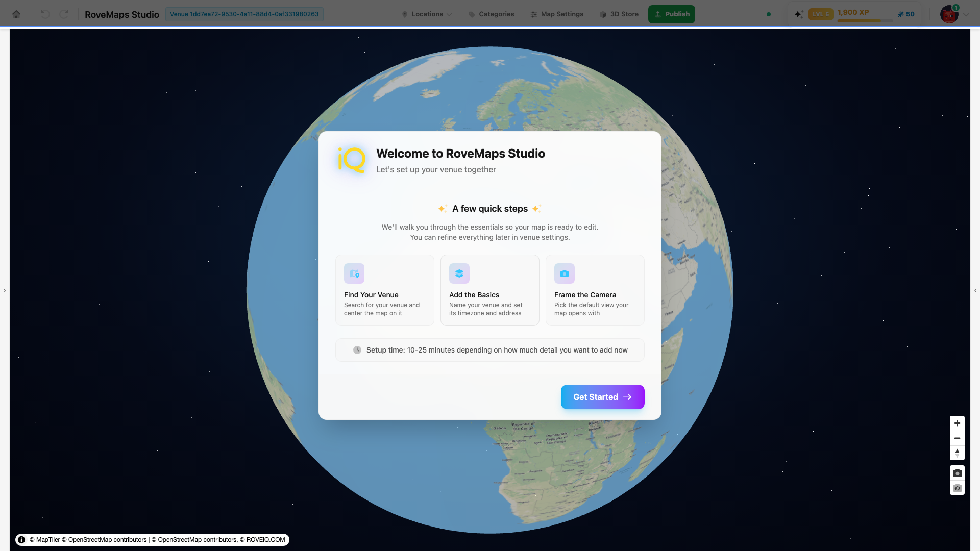Open the 3D Store
The image size is (980, 551).
click(619, 14)
